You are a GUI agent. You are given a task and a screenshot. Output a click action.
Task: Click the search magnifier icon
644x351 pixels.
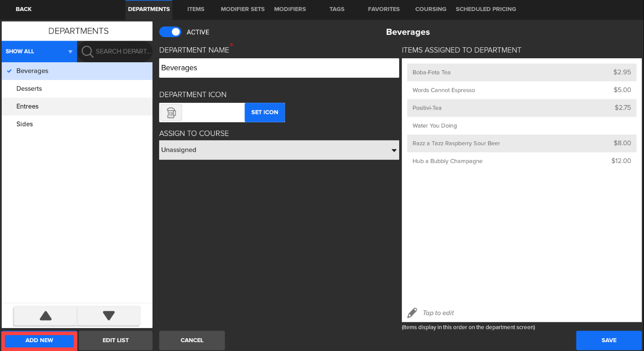tap(88, 52)
